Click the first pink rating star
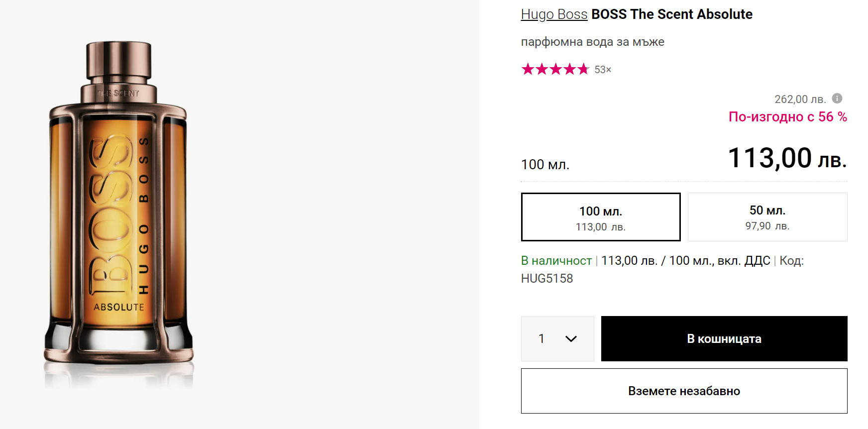This screenshot has height=429, width=868. [528, 69]
